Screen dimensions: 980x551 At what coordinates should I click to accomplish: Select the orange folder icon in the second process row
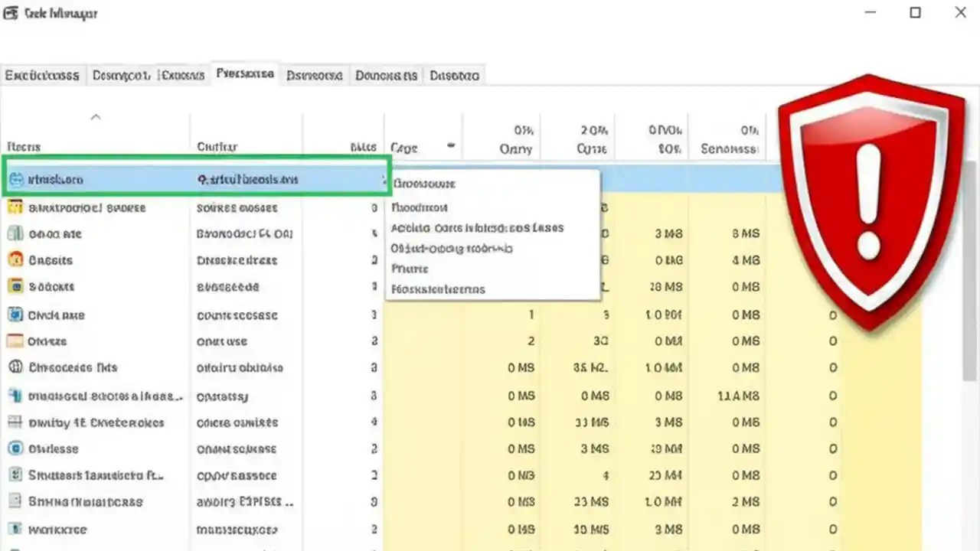15,207
